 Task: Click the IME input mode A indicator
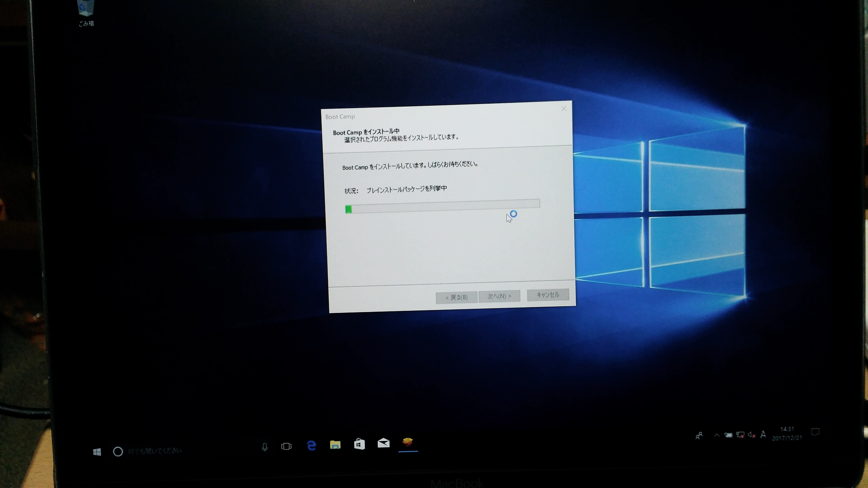click(763, 434)
